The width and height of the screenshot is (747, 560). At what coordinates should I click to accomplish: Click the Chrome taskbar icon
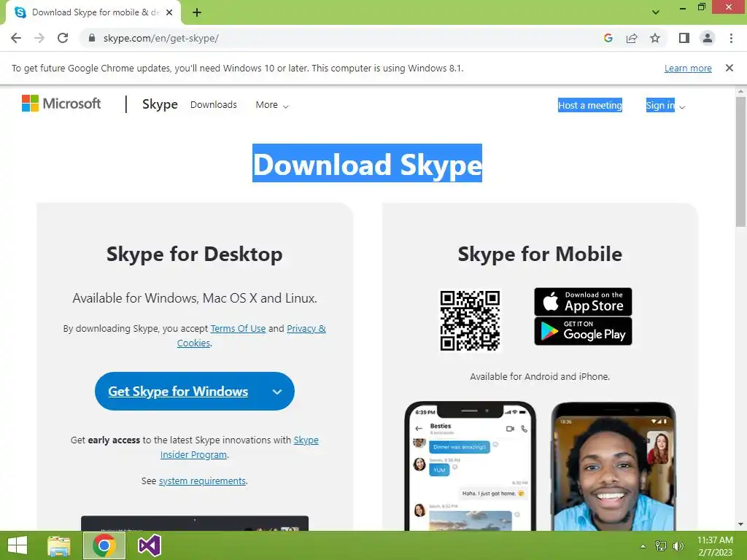[x=104, y=545]
